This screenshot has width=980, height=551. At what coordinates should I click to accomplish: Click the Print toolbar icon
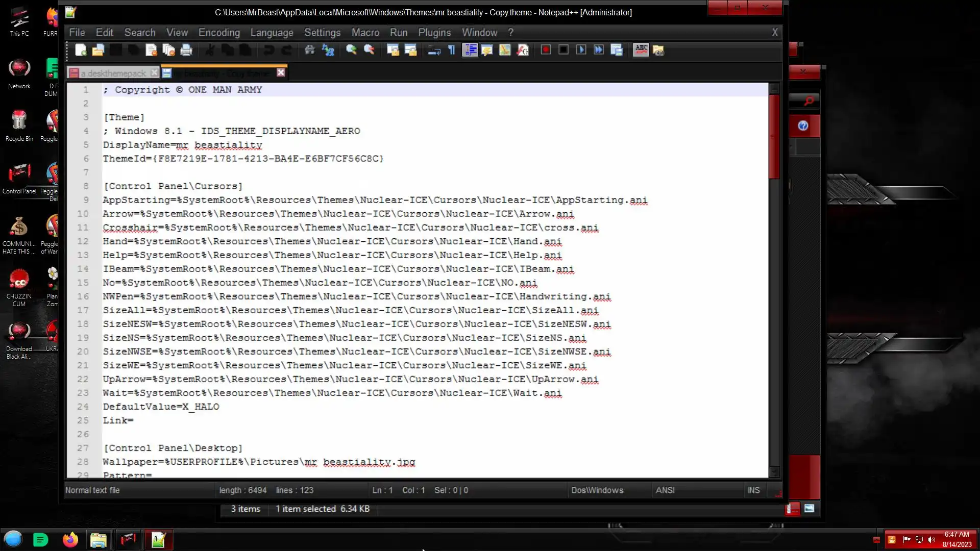pyautogui.click(x=186, y=50)
